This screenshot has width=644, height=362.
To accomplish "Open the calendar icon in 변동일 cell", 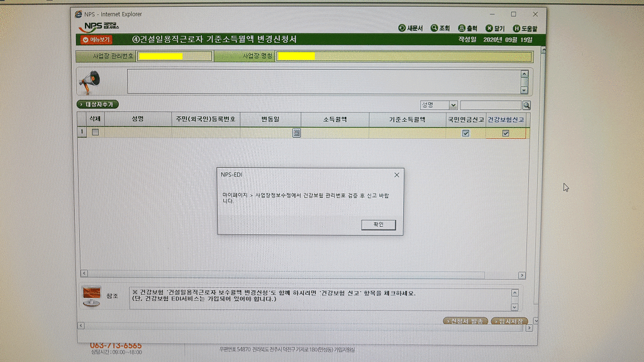I will tap(297, 133).
